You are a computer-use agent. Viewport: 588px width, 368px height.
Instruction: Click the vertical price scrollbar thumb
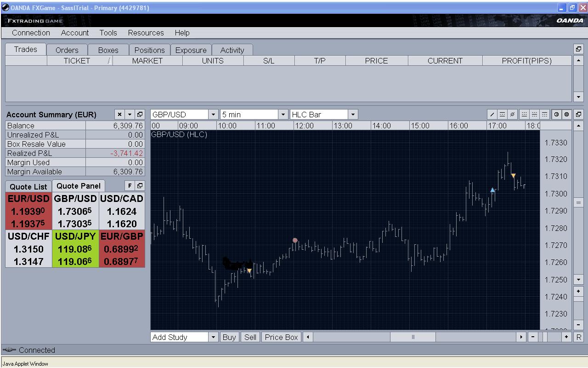tap(578, 203)
